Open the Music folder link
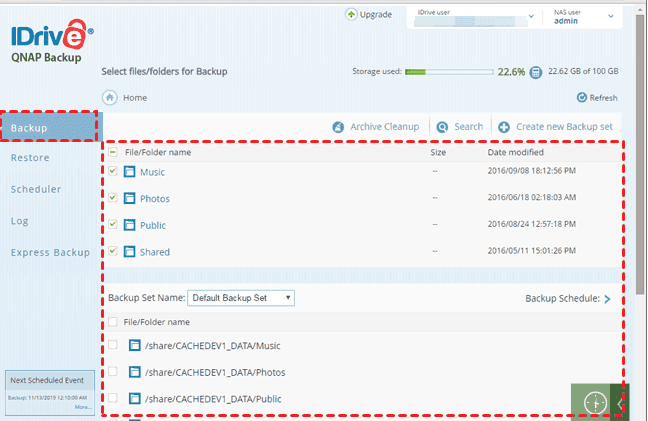The height and width of the screenshot is (421, 648). pyautogui.click(x=152, y=172)
